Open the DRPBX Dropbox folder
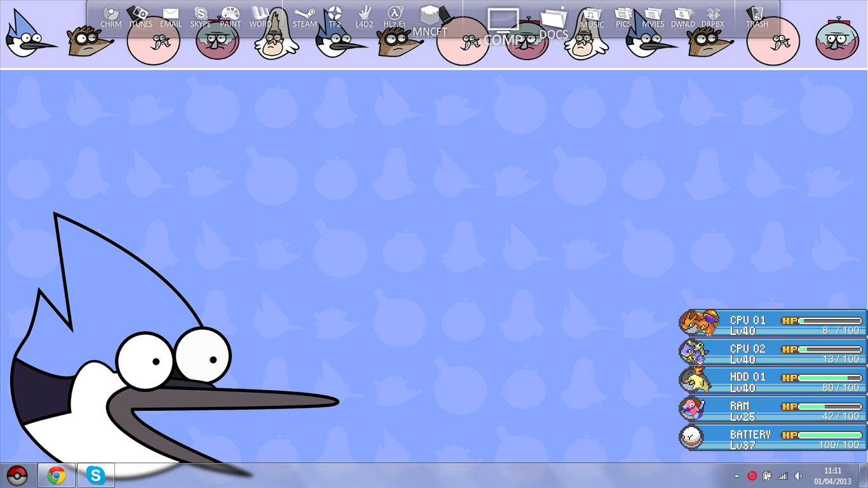868x488 pixels. [x=712, y=15]
